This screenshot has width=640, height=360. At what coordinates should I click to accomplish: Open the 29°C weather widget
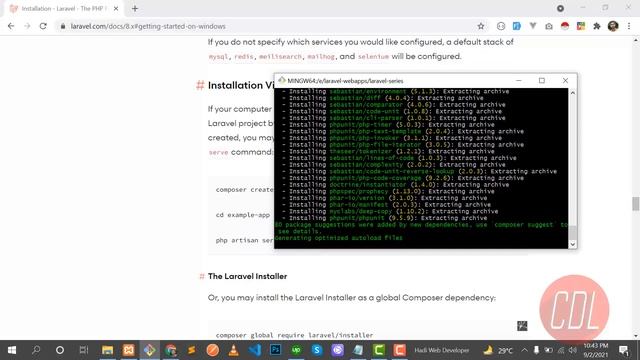click(498, 350)
